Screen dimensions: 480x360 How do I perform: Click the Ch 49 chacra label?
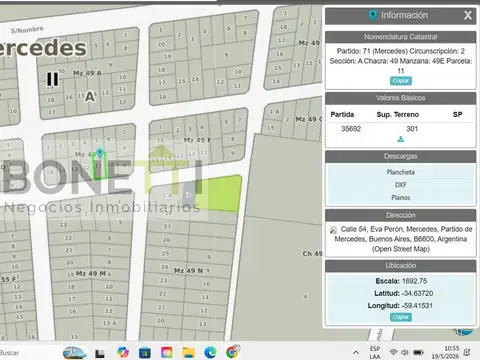312,254
